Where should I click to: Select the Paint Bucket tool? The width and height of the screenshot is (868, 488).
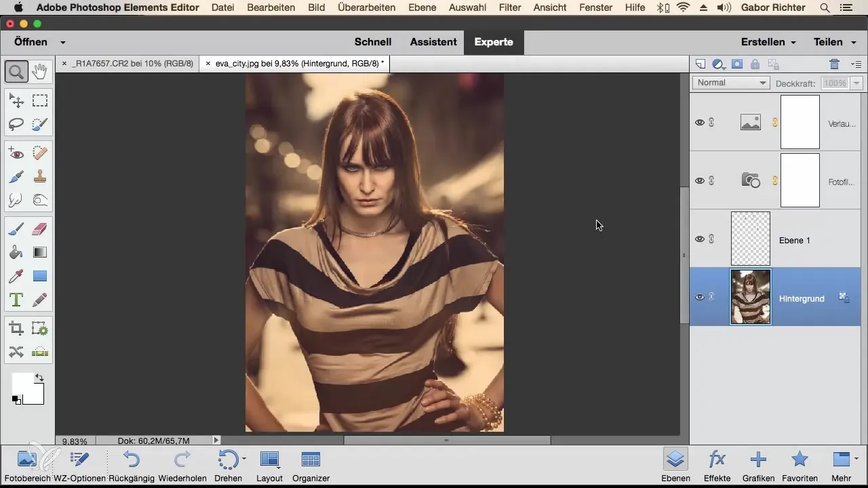16,253
